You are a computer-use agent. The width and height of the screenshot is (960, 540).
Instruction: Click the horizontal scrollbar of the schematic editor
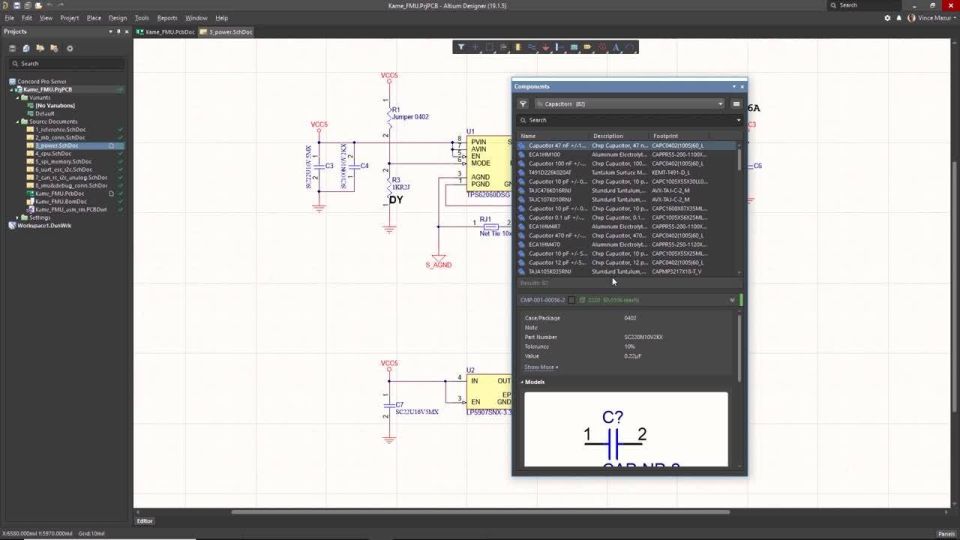(x=480, y=512)
